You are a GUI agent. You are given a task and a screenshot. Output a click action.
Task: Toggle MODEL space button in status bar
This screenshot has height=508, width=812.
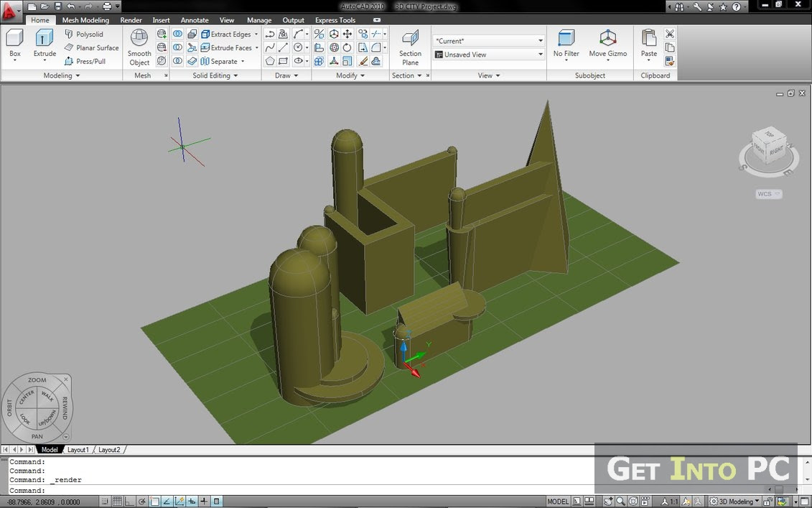pos(558,501)
